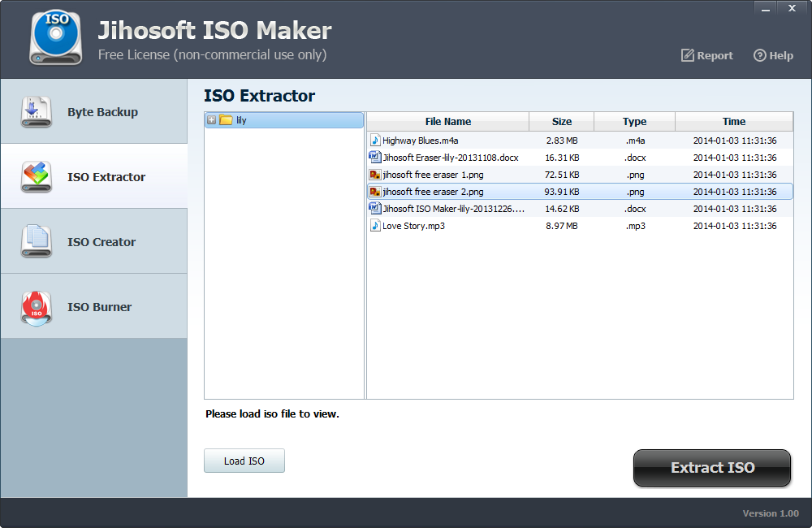The height and width of the screenshot is (528, 812).
Task: Click the Extract ISO button
Action: coord(712,467)
